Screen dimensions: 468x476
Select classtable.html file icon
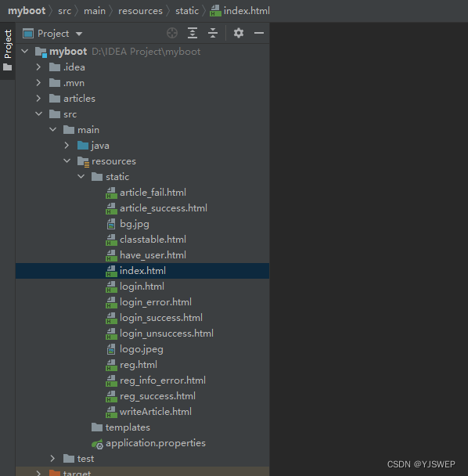tap(111, 240)
